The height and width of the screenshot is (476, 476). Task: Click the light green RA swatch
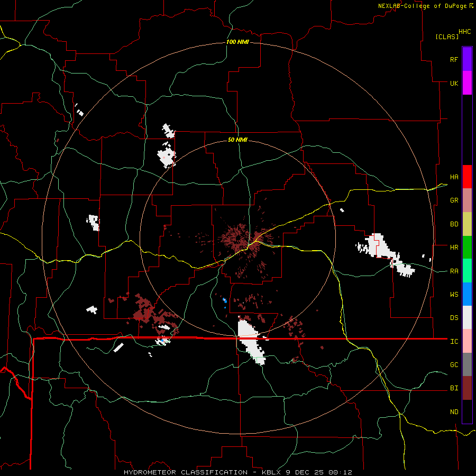[467, 270]
